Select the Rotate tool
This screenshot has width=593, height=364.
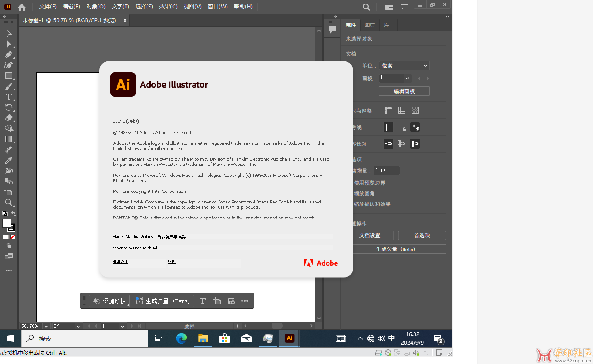[x=9, y=107]
